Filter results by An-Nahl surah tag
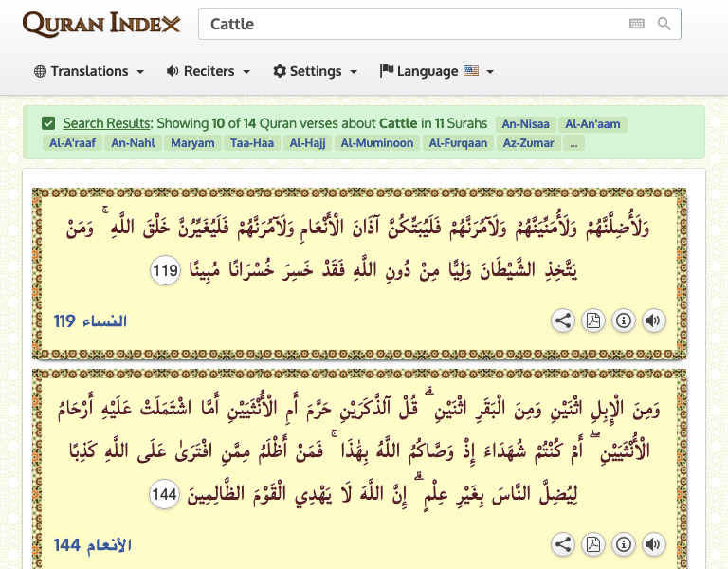 [133, 143]
